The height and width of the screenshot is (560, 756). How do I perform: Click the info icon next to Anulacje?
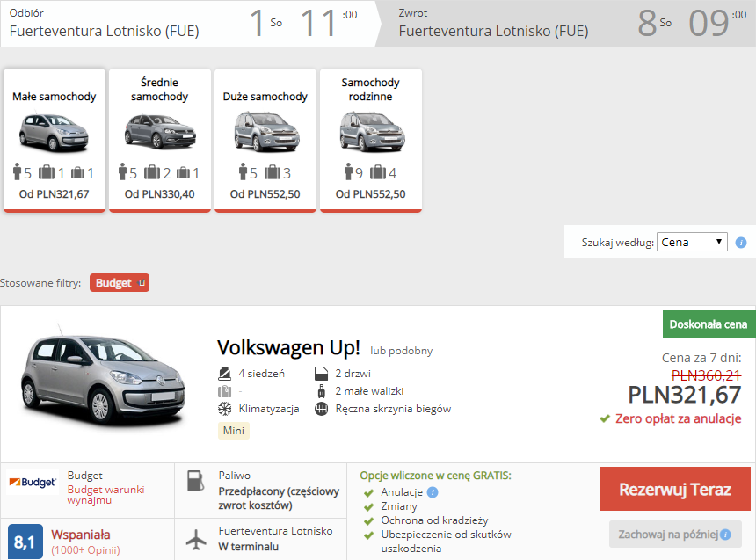click(433, 492)
